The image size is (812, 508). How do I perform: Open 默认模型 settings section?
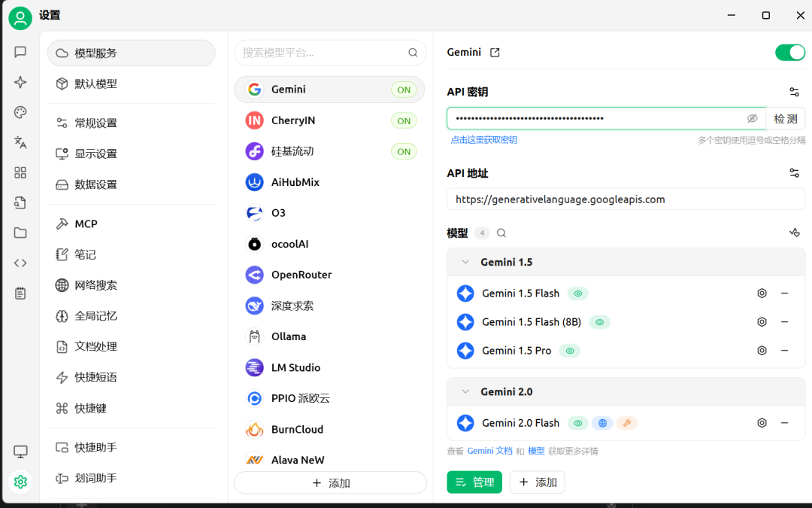pos(132,84)
